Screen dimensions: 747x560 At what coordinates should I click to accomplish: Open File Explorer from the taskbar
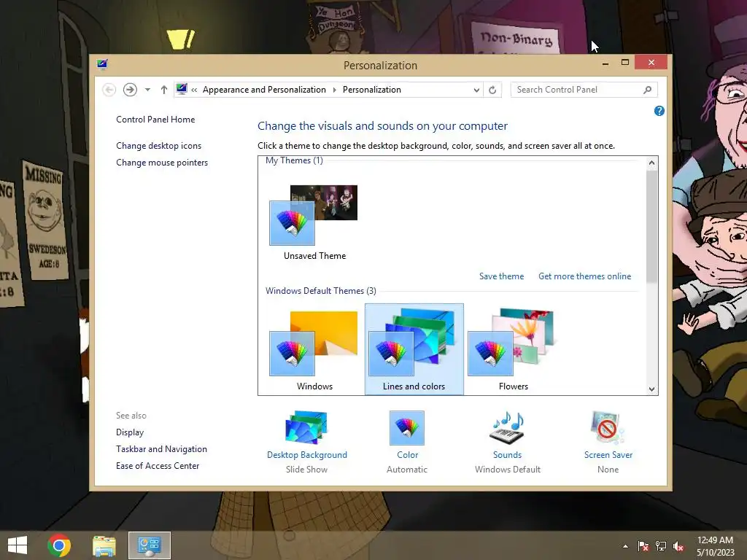click(104, 545)
